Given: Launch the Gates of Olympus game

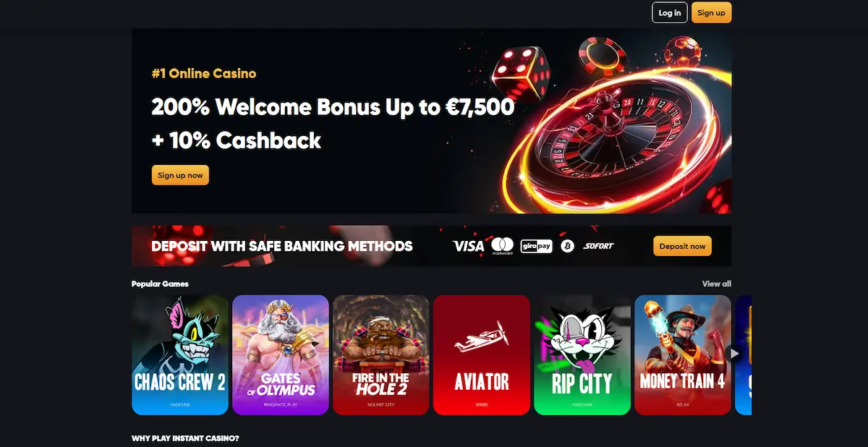Looking at the screenshot, I should [x=281, y=354].
